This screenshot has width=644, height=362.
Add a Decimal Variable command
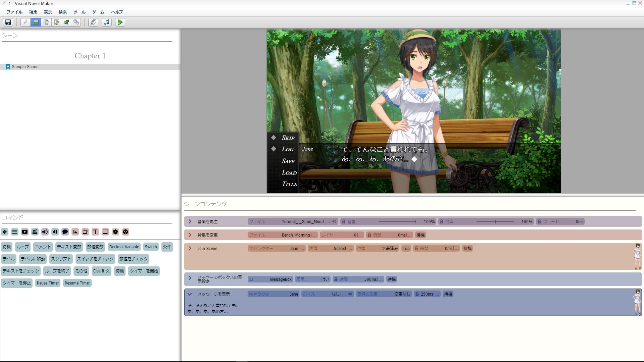click(124, 247)
